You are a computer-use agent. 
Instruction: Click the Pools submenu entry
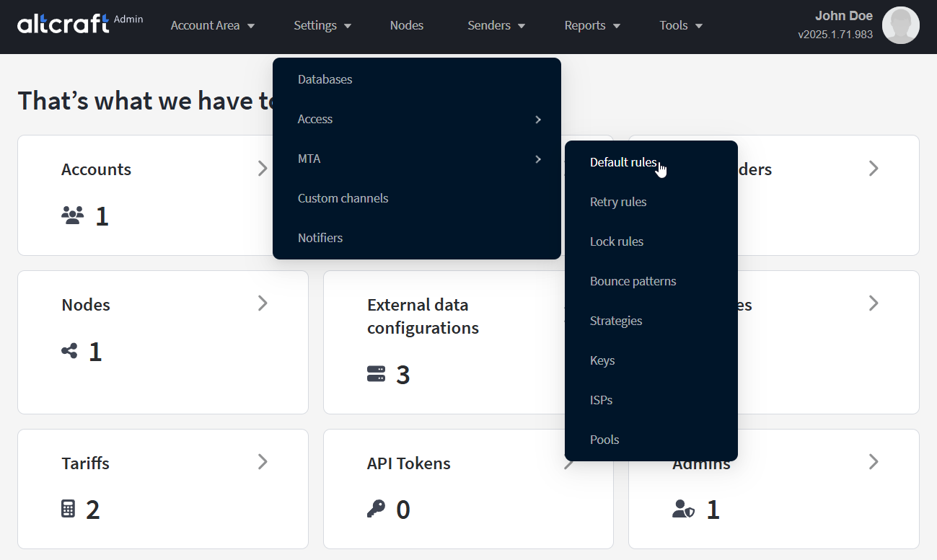[604, 440]
